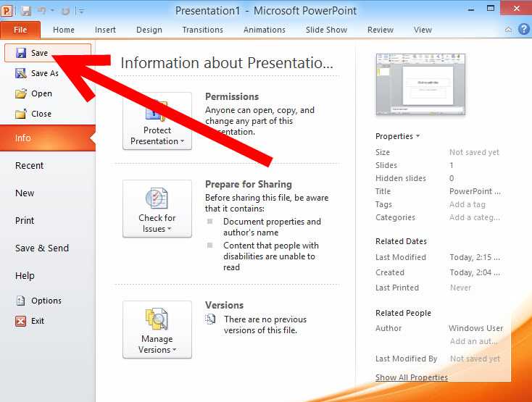
Task: Click the Save floppy disk icon in backstage menu
Action: point(21,53)
